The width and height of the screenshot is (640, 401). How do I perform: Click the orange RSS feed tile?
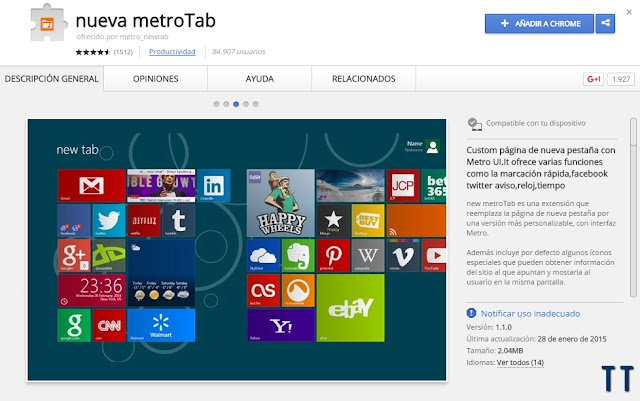[x=416, y=221]
